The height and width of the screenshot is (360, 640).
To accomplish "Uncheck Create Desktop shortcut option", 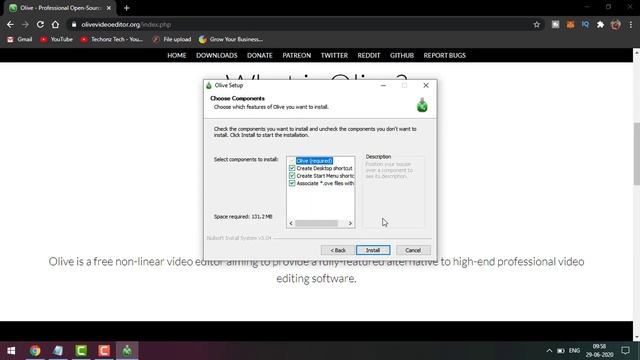I will pyautogui.click(x=292, y=168).
